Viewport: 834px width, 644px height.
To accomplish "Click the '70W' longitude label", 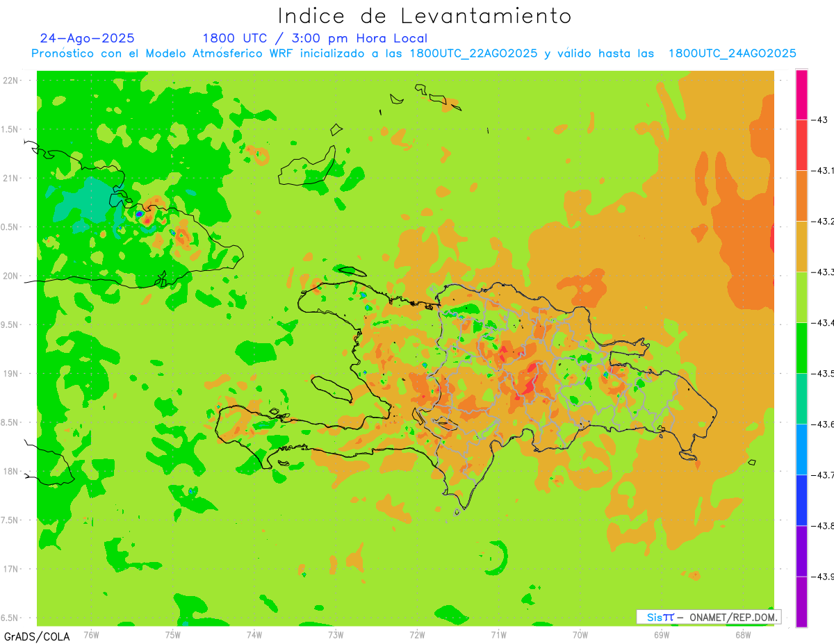I will click(580, 634).
